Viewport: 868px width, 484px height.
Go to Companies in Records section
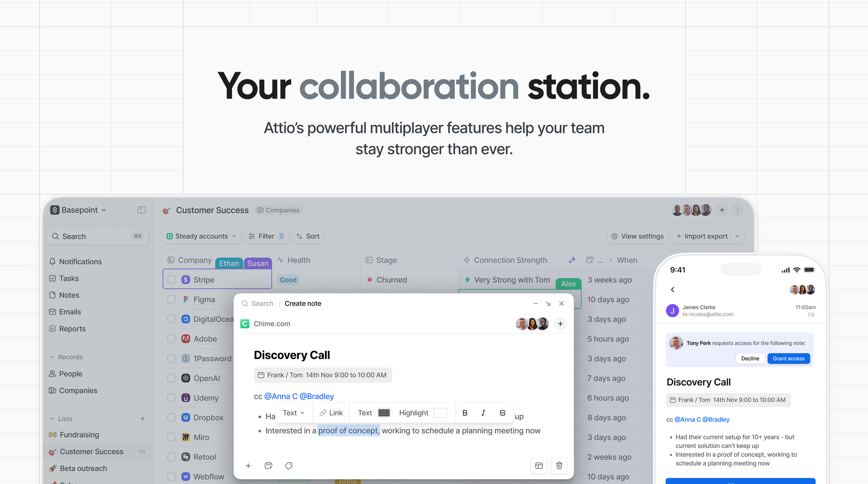78,391
